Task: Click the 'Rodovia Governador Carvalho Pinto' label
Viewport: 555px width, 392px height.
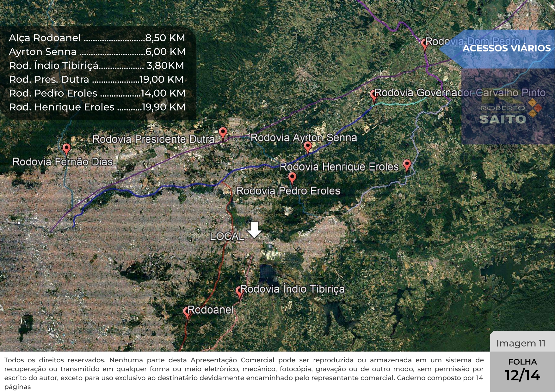Action: (x=460, y=93)
